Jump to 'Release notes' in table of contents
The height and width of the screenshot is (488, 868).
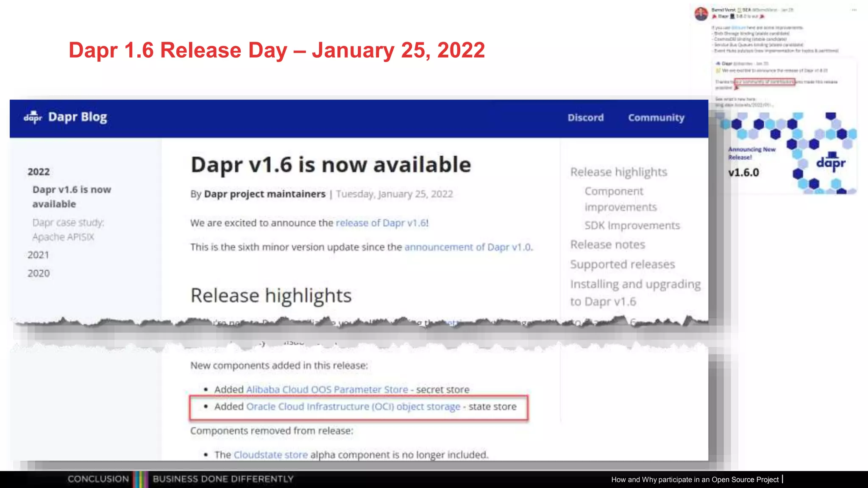tap(608, 244)
